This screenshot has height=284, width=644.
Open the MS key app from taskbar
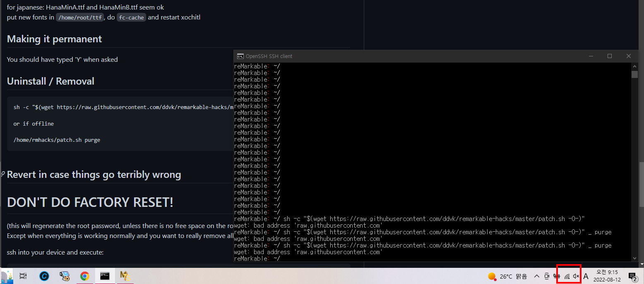coord(125,276)
